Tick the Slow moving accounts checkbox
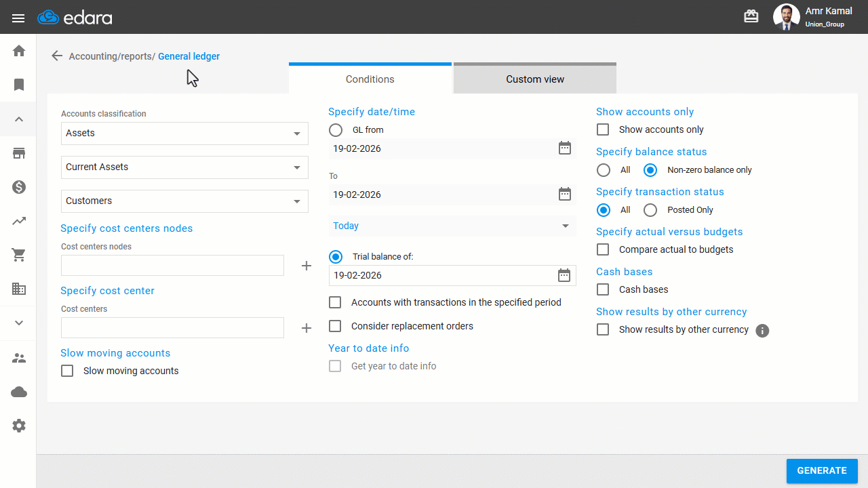 (67, 371)
